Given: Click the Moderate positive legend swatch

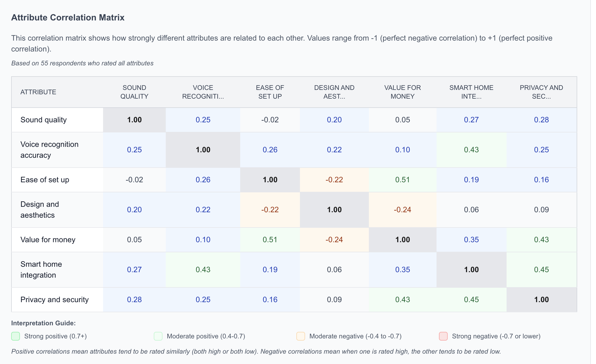Looking at the screenshot, I should tap(158, 336).
